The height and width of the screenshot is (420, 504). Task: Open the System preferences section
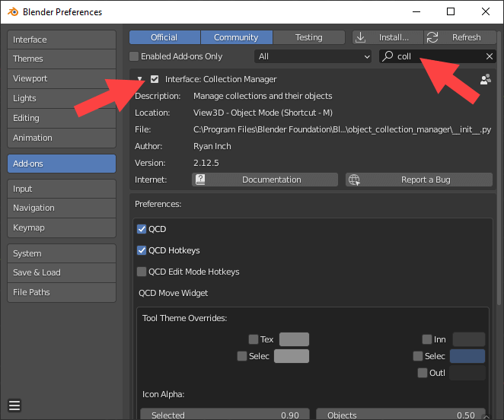(62, 253)
